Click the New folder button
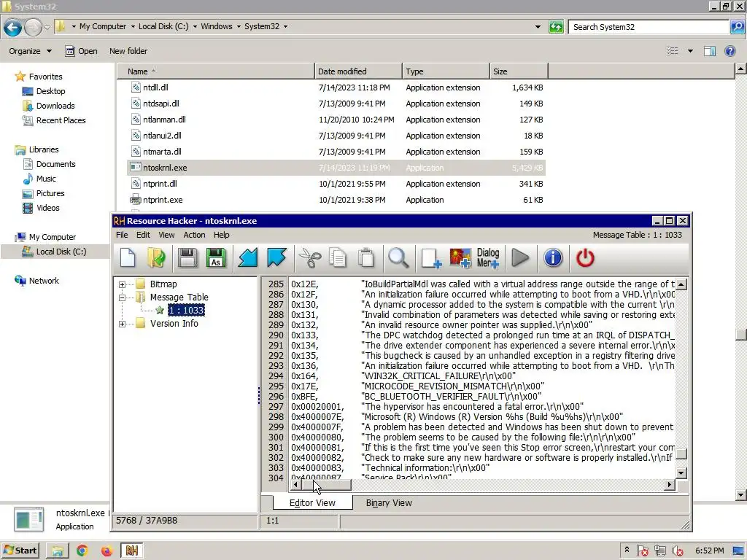This screenshot has height=560, width=747. pos(128,51)
